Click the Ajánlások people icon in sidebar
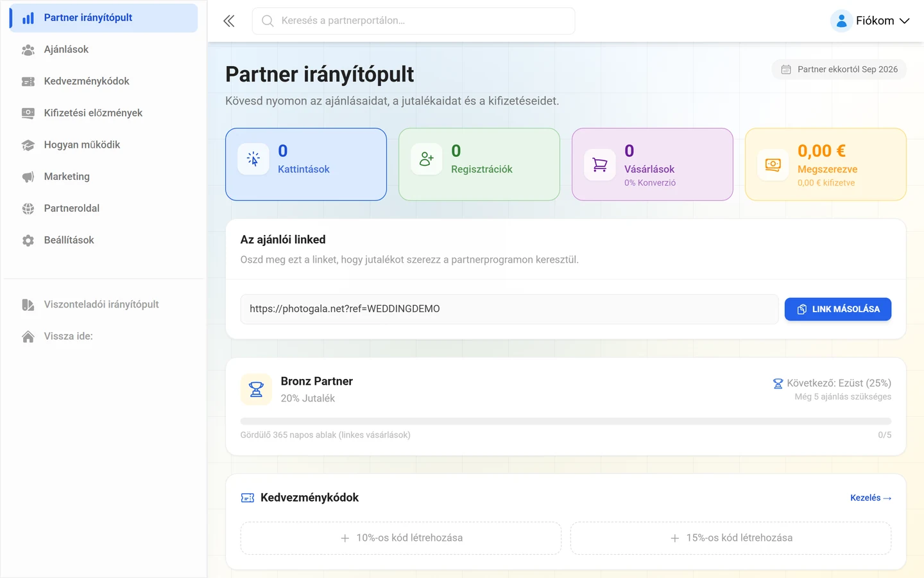This screenshot has height=578, width=924. (28, 49)
